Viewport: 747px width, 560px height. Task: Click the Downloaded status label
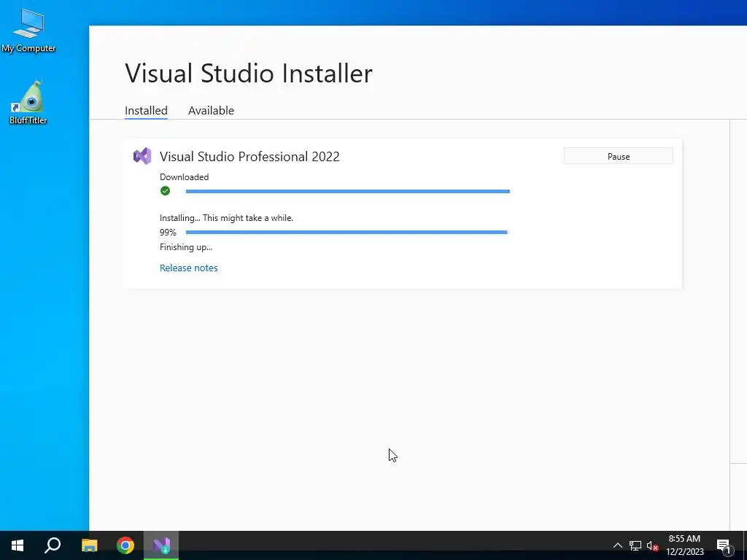pos(184,177)
